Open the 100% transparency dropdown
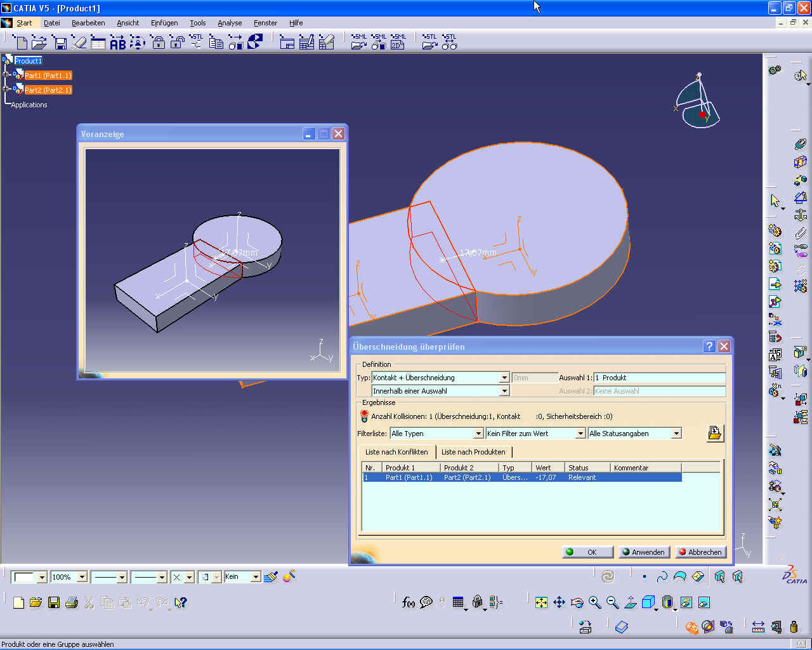The height and width of the screenshot is (650, 812). click(x=82, y=577)
